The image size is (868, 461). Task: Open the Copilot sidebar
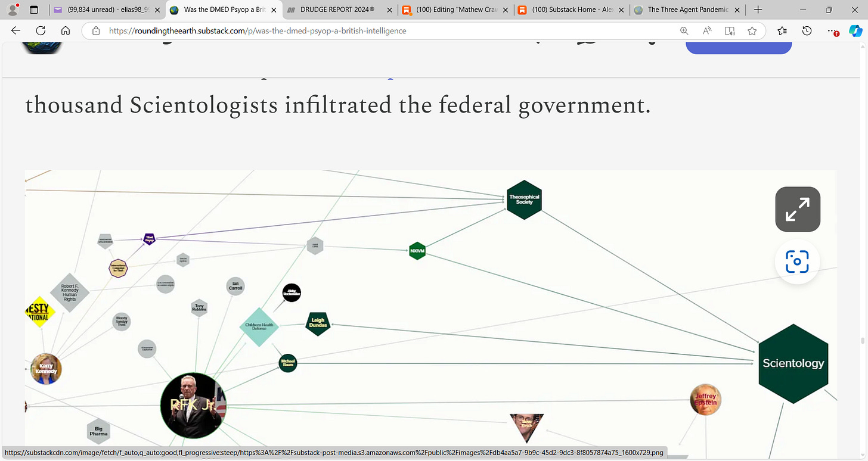[855, 31]
